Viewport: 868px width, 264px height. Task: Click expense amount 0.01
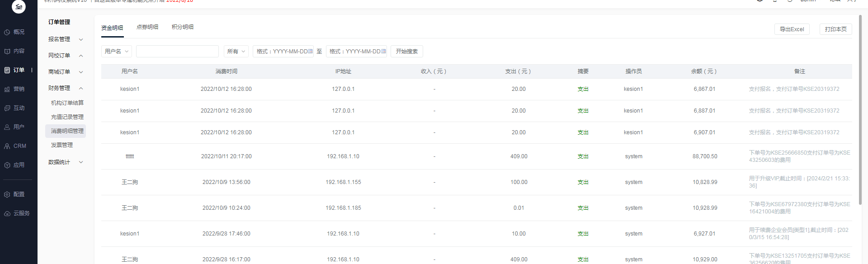pos(519,208)
